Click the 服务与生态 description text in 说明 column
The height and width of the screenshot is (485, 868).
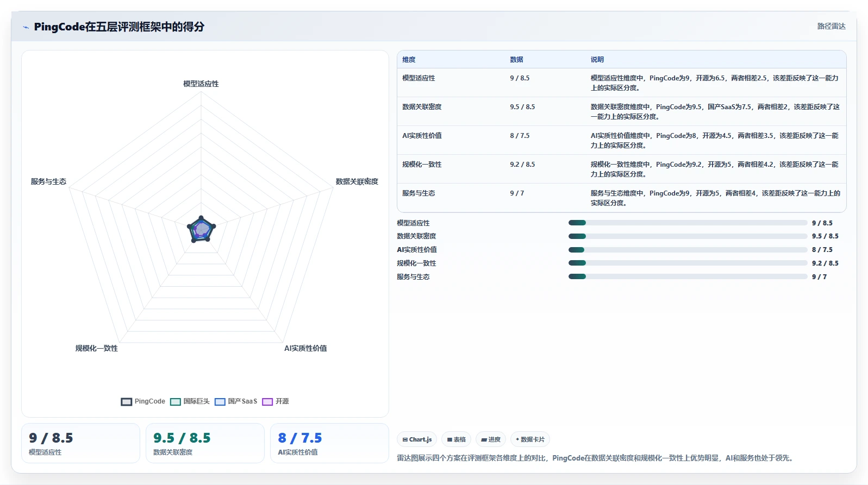(x=715, y=198)
